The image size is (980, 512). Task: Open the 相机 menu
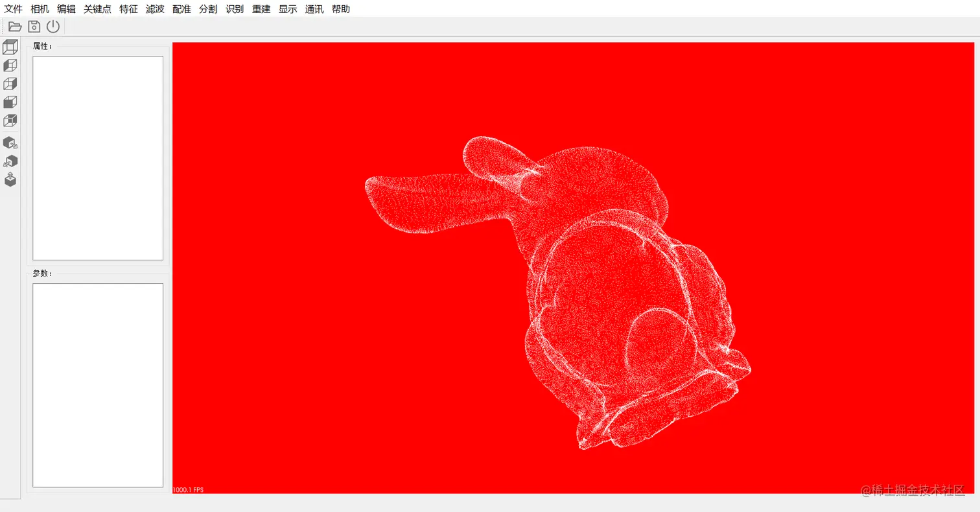tap(40, 9)
